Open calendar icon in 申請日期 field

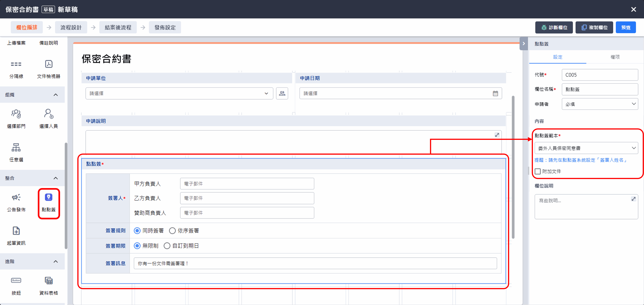pos(495,93)
